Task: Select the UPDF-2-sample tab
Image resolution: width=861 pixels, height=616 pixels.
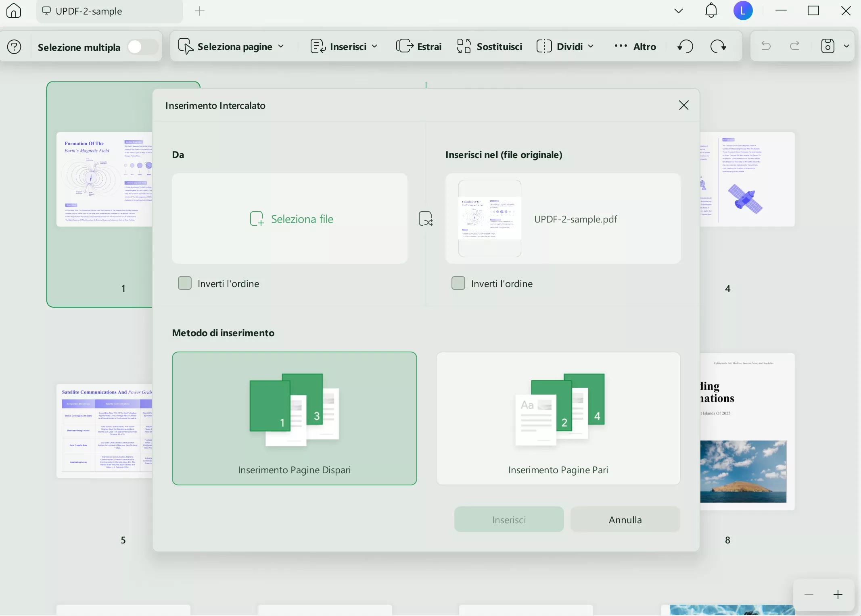Action: [x=89, y=11]
